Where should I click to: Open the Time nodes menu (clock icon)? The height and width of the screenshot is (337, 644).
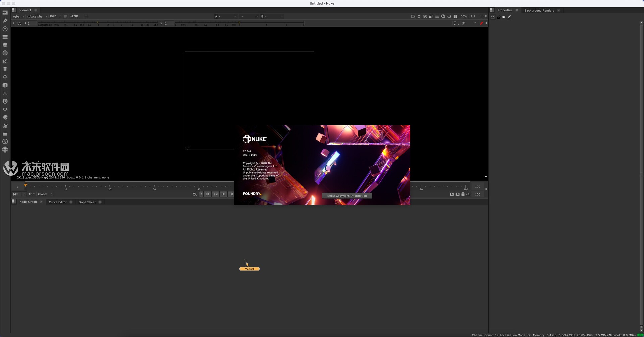pyautogui.click(x=5, y=29)
